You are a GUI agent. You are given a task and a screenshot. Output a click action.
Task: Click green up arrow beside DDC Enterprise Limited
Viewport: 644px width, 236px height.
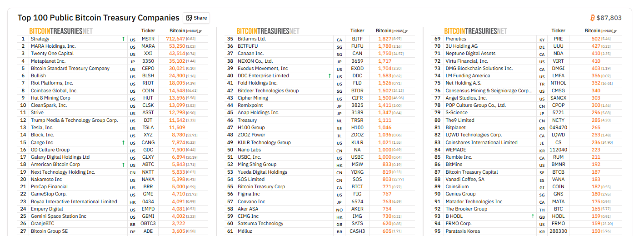[x=330, y=76]
